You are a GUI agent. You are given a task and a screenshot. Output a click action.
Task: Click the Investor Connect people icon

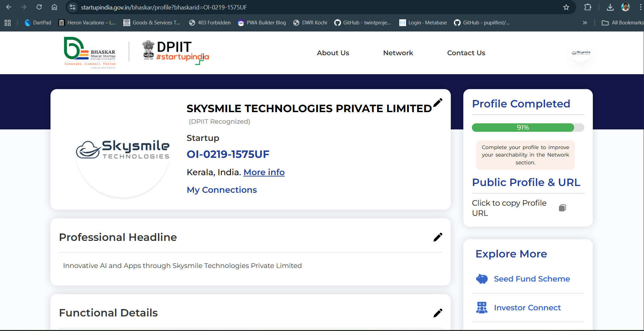coord(482,308)
